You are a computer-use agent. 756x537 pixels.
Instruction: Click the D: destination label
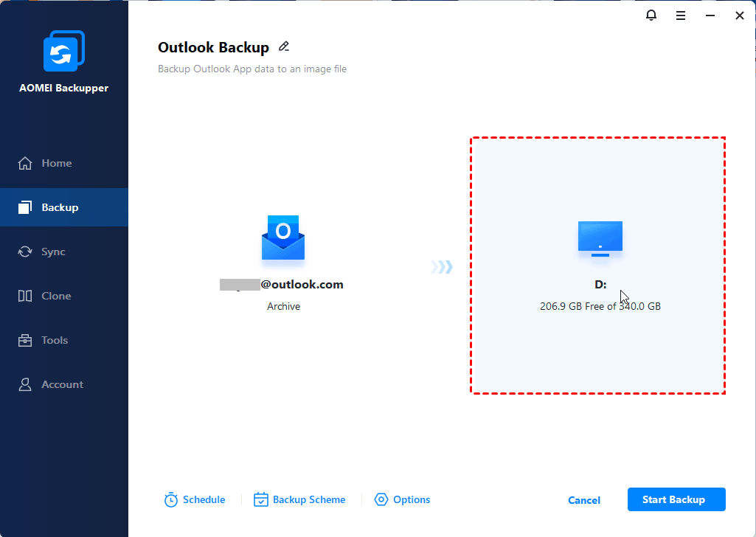pyautogui.click(x=600, y=285)
